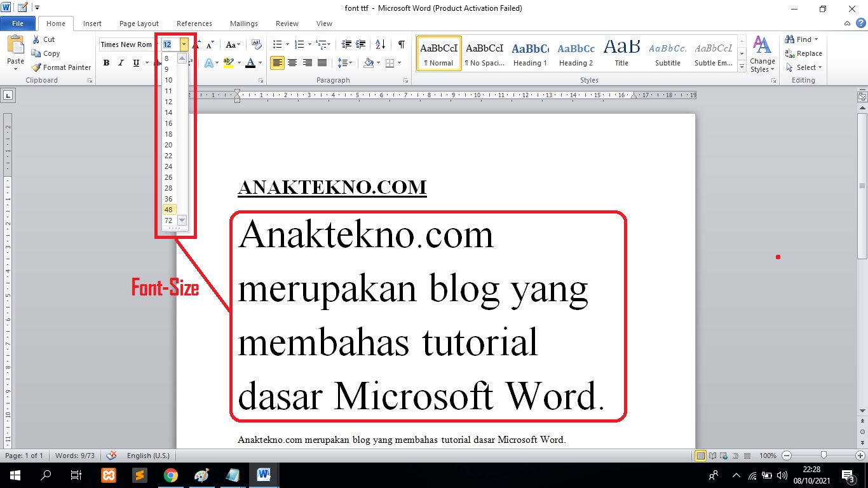Click the Replace button

pos(804,53)
